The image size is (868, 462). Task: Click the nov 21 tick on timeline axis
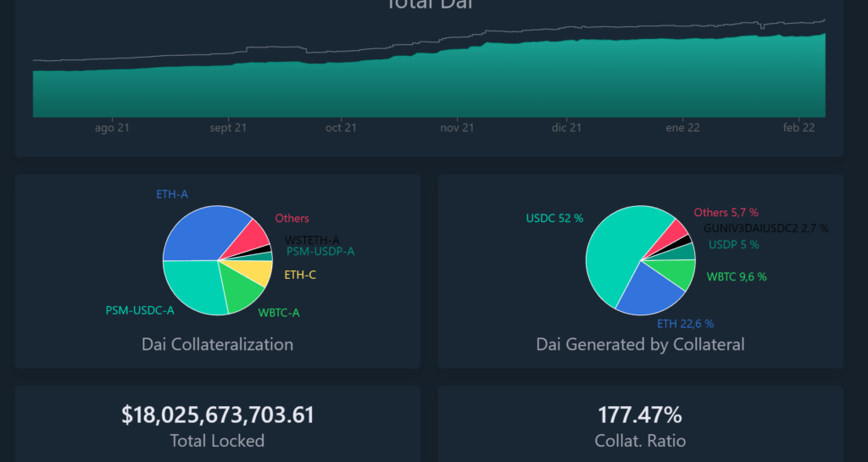[457, 128]
